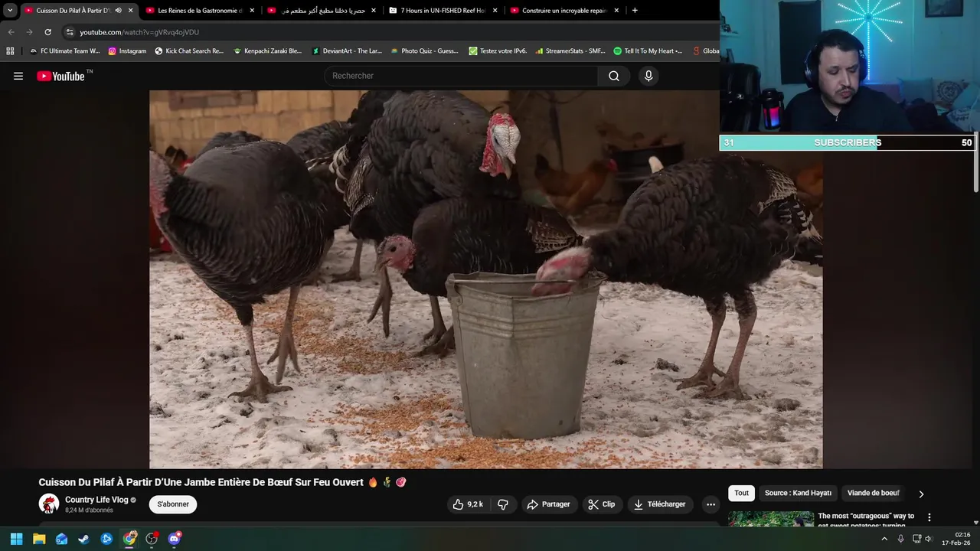980x551 pixels.
Task: Open File Explorer from the taskbar
Action: [x=39, y=539]
